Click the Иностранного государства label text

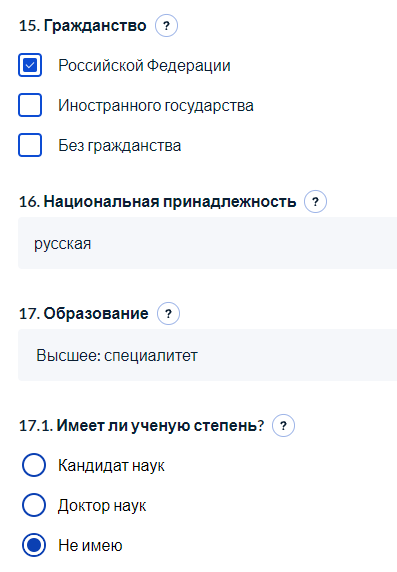pos(156,106)
